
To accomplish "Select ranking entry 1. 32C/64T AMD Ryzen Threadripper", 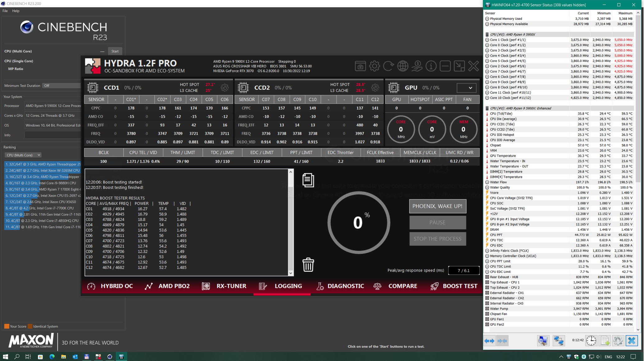I will click(43, 164).
